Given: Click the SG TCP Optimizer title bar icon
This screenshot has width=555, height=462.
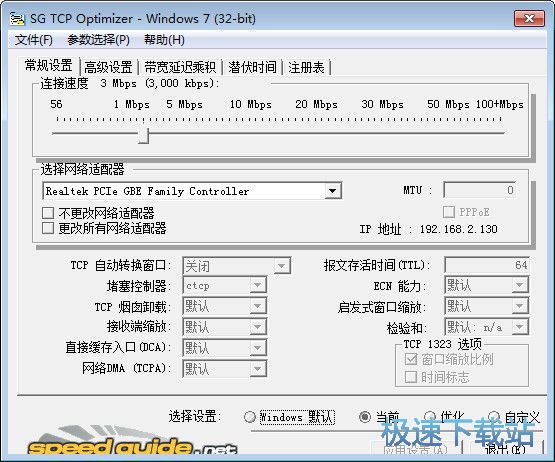Looking at the screenshot, I should click(x=17, y=19).
